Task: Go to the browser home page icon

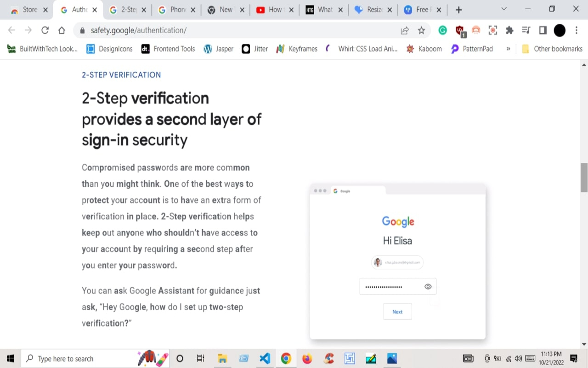Action: coord(62,30)
